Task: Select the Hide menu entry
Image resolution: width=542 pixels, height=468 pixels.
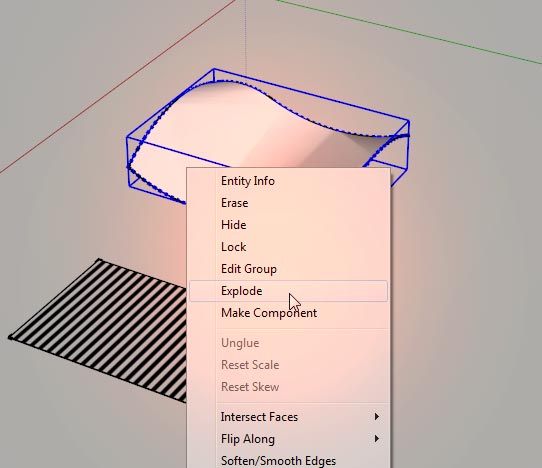Action: 288,225
